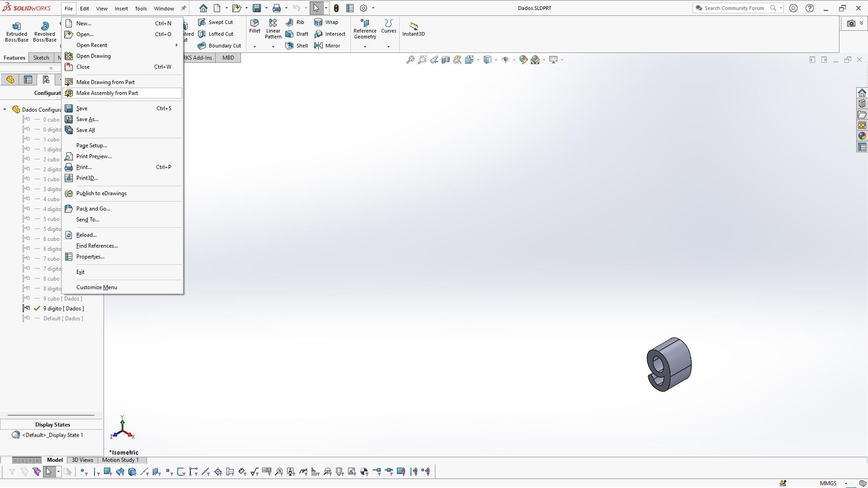Click the Wrap feature tool
Screen dimensions: 868x488
[x=326, y=22]
